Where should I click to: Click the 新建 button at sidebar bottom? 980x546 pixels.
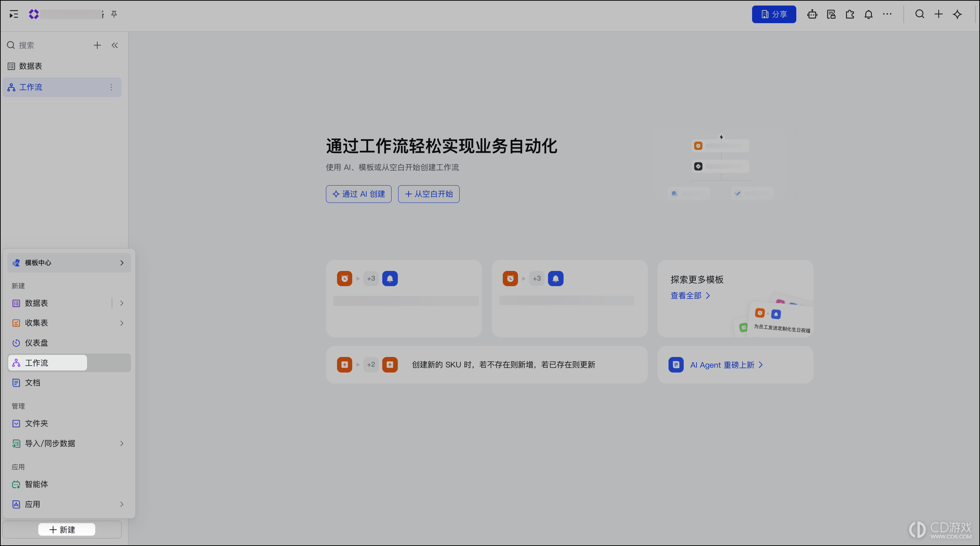pos(62,530)
